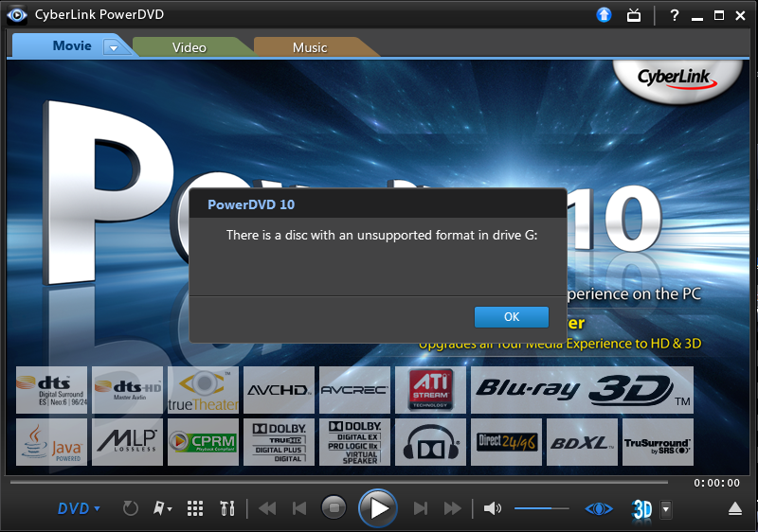
Task: Click the PowerDVD 10 dialog title
Action: 251,204
